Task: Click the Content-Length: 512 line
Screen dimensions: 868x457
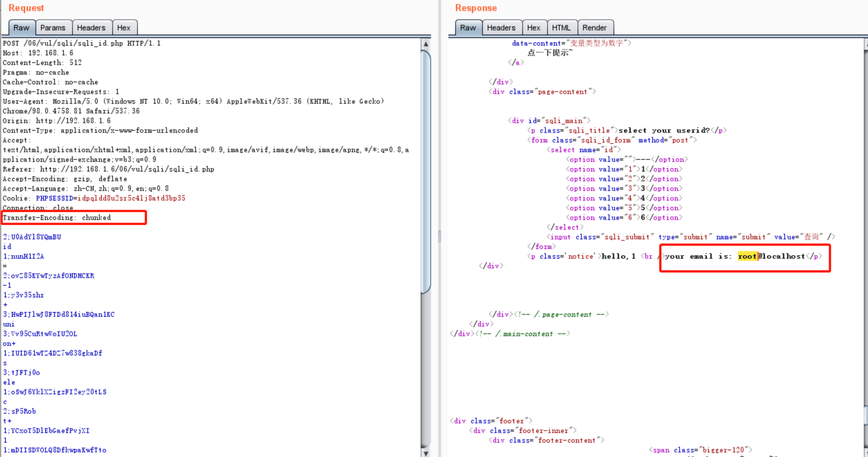Action: [x=42, y=63]
